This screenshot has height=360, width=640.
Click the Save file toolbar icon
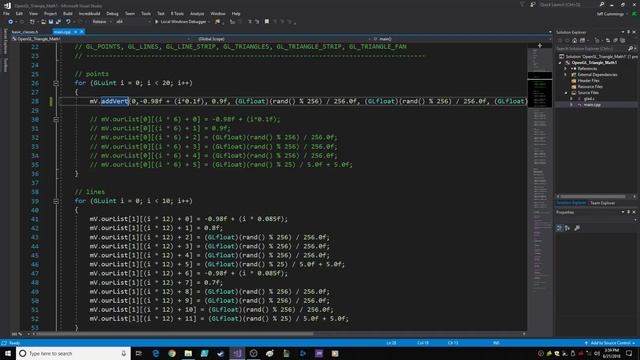tap(51, 22)
